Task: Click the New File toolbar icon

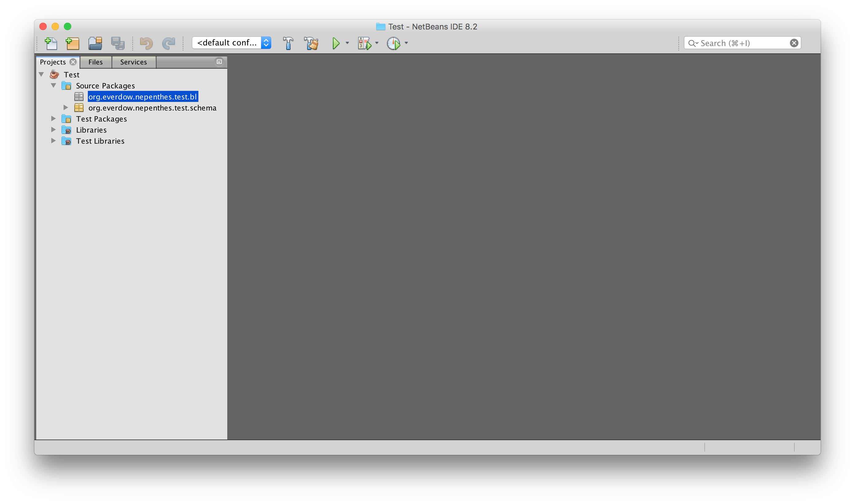Action: pos(51,43)
